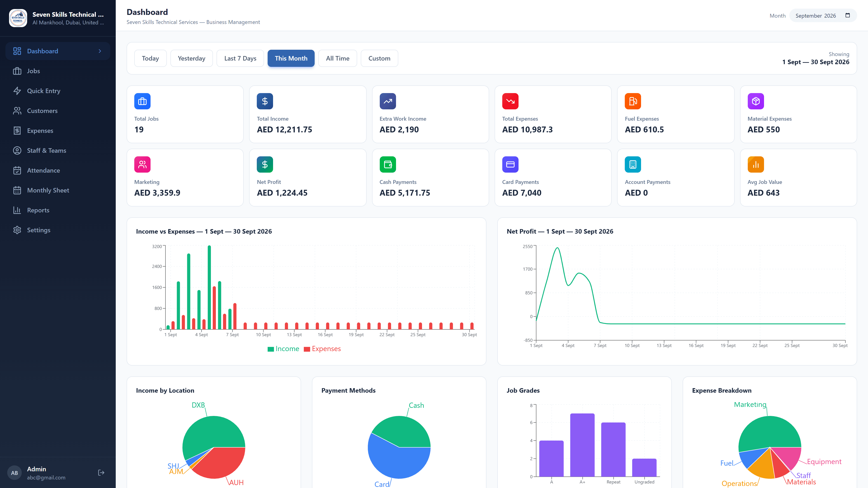Open Quick Entry from sidebar
868x488 pixels.
58,91
